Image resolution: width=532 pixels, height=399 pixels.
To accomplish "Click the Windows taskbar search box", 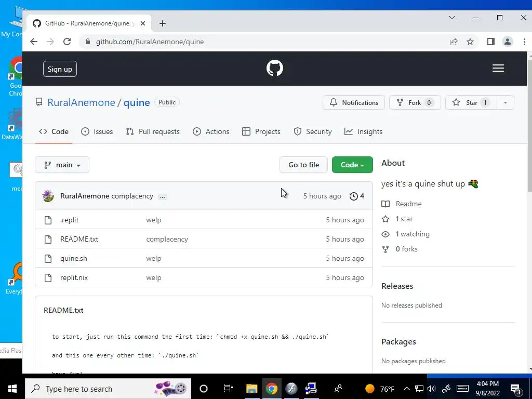I will 108,389.
